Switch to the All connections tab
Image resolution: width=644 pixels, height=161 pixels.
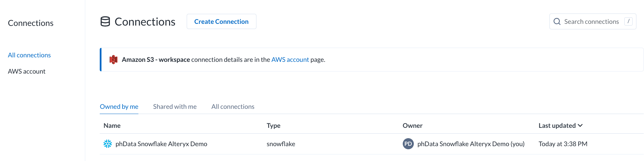233,107
